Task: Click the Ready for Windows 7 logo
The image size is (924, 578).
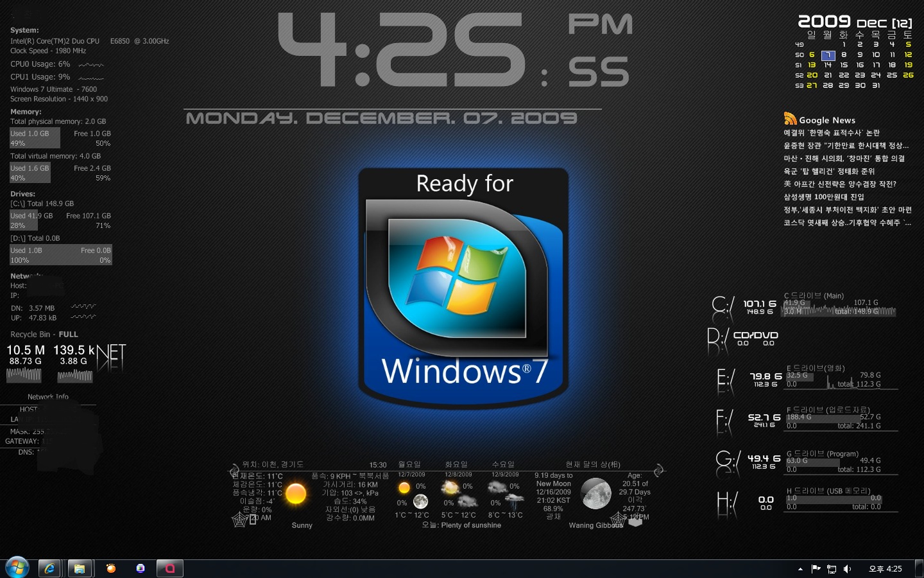Action: 463,288
